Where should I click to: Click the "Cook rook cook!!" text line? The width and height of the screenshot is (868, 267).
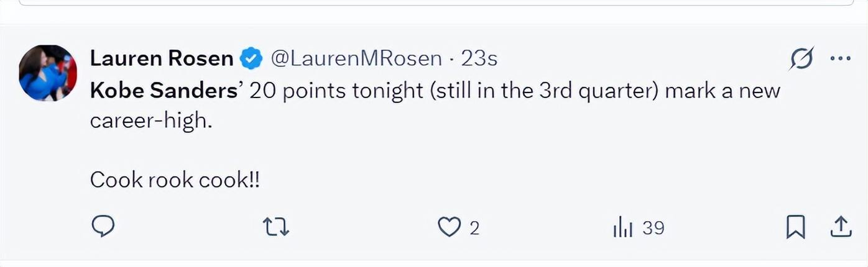175,180
